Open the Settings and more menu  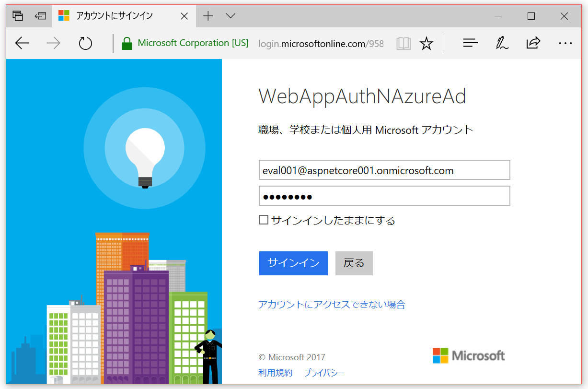click(x=565, y=43)
